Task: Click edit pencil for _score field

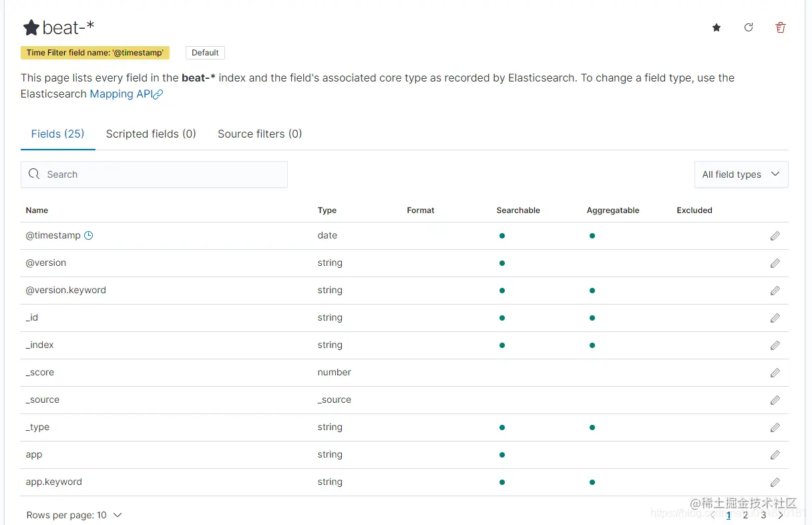Action: pos(775,373)
